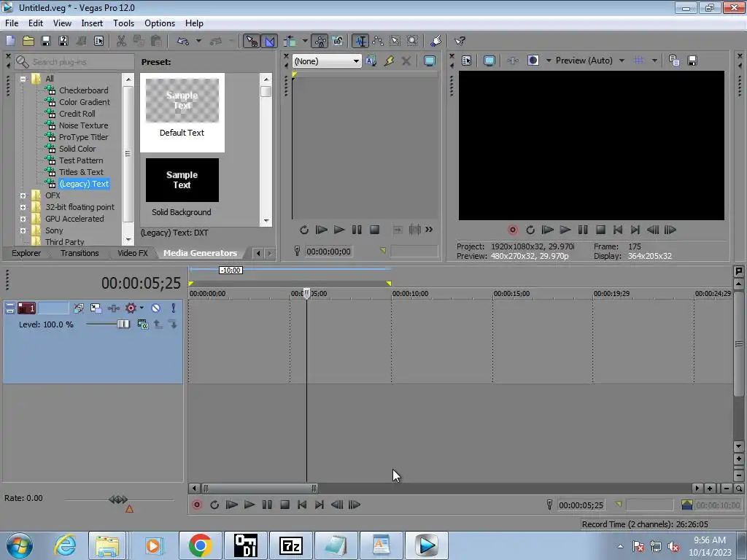Click the Cut scissors icon
The height and width of the screenshot is (560, 747).
pyautogui.click(x=122, y=41)
